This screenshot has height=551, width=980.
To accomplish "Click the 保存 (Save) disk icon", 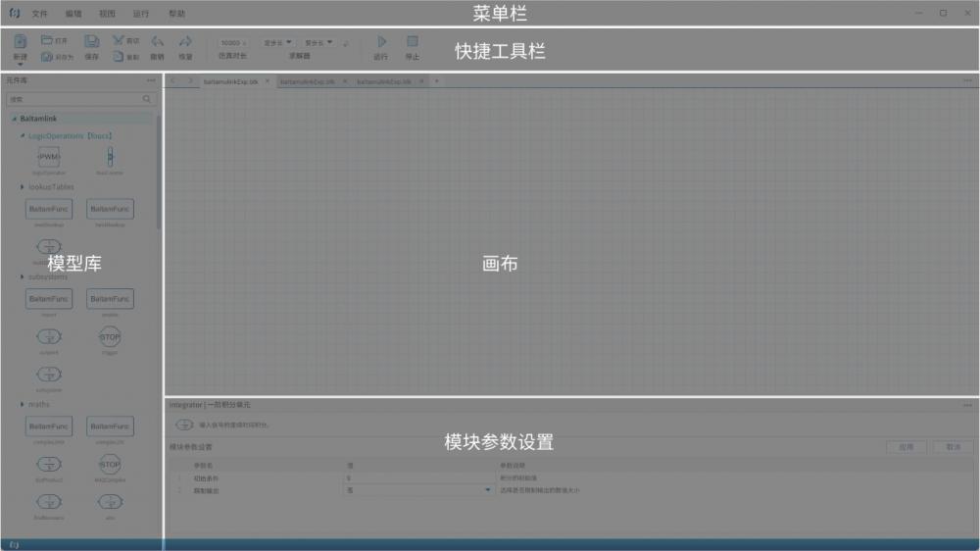I will pyautogui.click(x=91, y=42).
